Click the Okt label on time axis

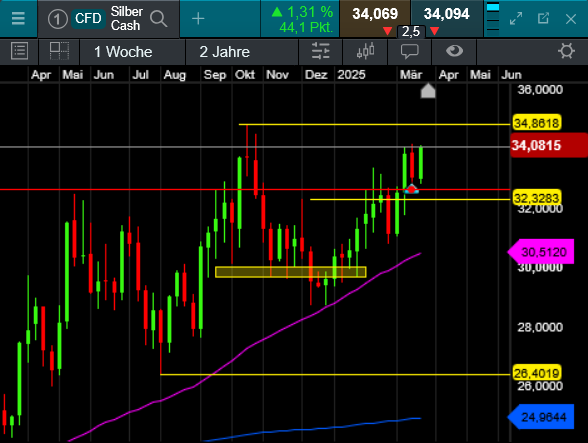pos(245,75)
